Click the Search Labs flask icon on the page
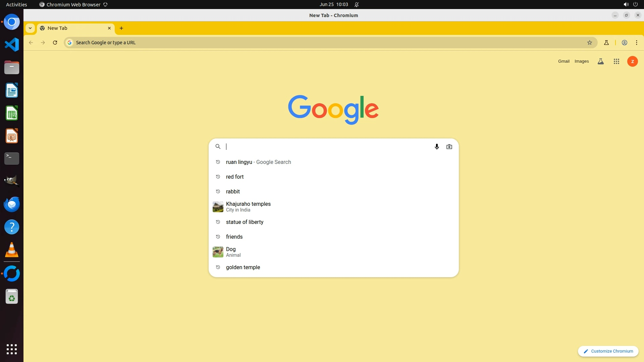Viewport: 644px width, 362px height. point(601,61)
